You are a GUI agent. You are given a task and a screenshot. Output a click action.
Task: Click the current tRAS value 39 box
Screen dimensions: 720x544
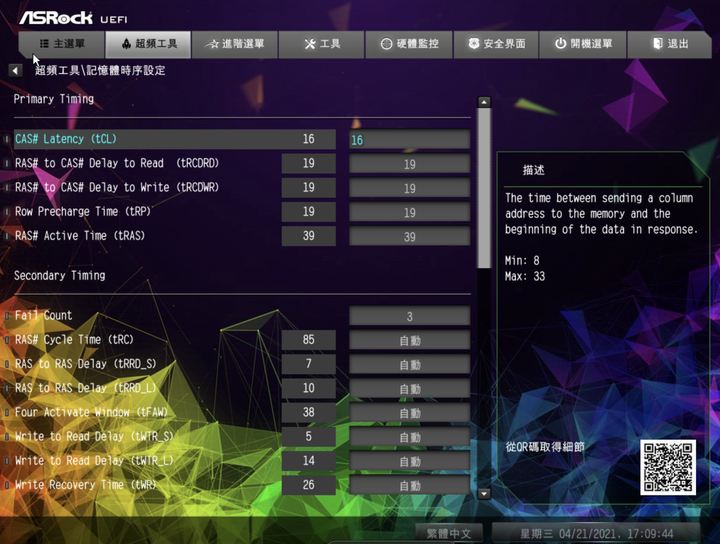click(x=309, y=236)
